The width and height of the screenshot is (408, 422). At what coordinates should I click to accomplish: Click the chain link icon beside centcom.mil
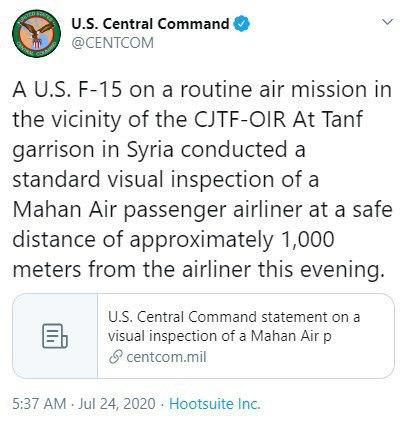(x=115, y=357)
